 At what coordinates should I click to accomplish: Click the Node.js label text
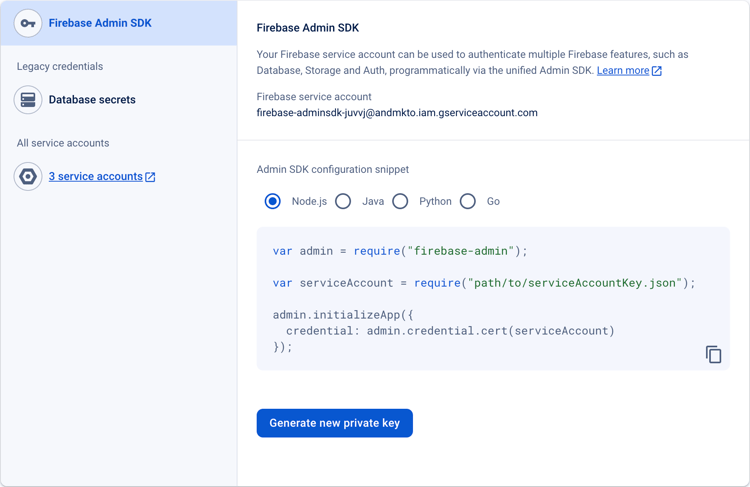309,201
